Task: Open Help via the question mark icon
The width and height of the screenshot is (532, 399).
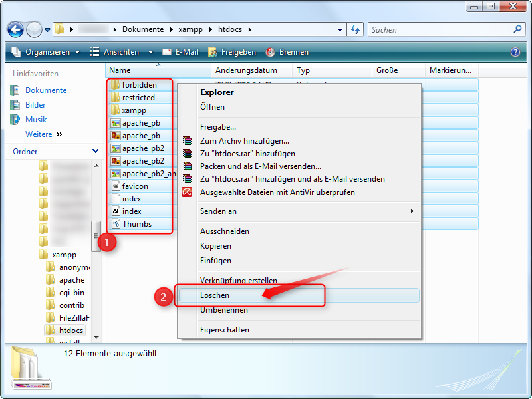Action: [x=515, y=52]
